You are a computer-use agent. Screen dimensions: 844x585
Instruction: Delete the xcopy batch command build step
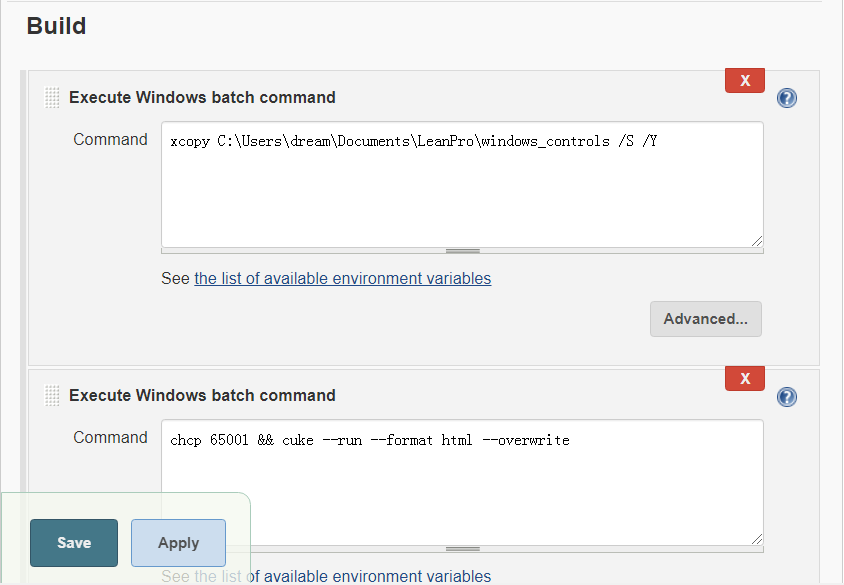tap(744, 80)
